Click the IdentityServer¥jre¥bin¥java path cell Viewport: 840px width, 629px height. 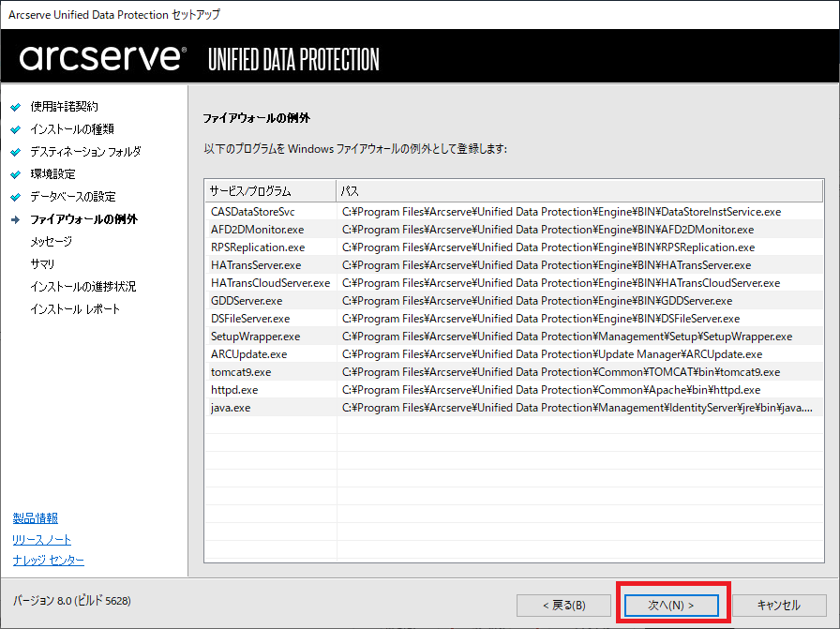point(577,408)
